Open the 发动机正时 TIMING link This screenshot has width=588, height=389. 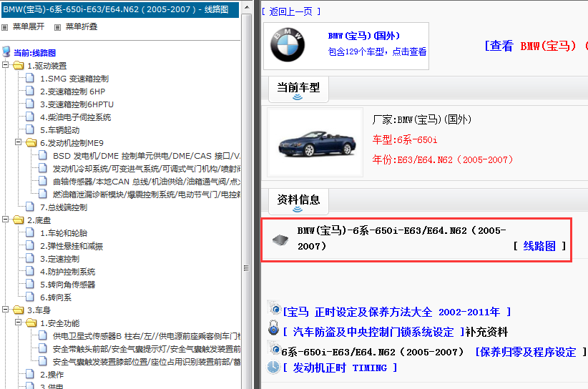(340, 368)
